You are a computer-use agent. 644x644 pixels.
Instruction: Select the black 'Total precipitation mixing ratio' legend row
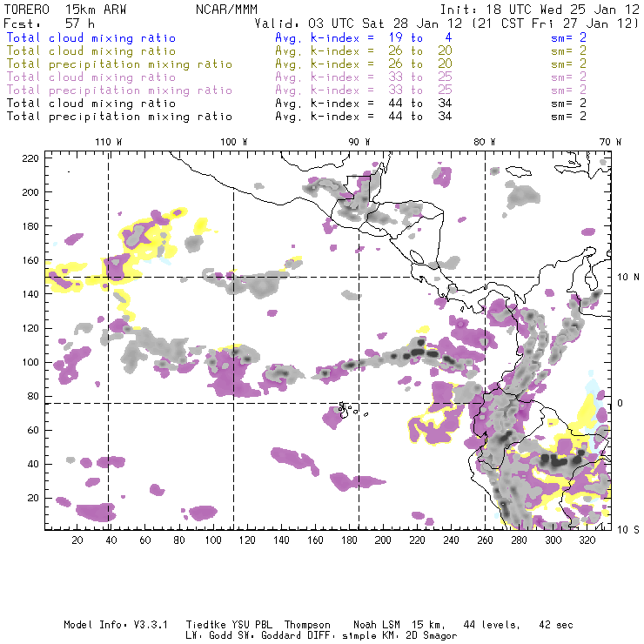(119, 117)
